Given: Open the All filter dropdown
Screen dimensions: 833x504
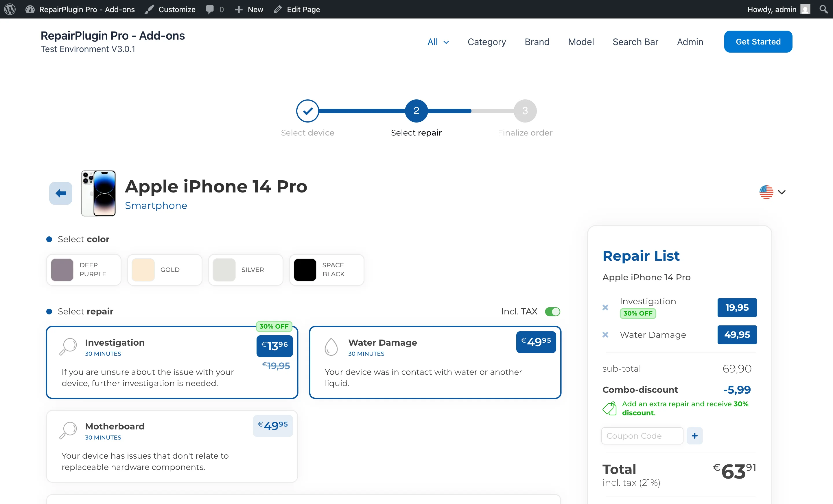Looking at the screenshot, I should click(438, 42).
